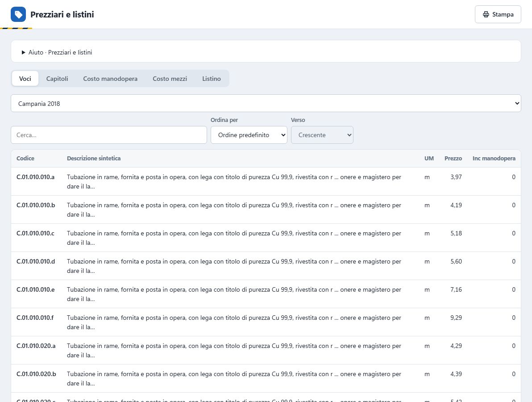
Task: Open the Capitoli tab
Action: point(57,79)
